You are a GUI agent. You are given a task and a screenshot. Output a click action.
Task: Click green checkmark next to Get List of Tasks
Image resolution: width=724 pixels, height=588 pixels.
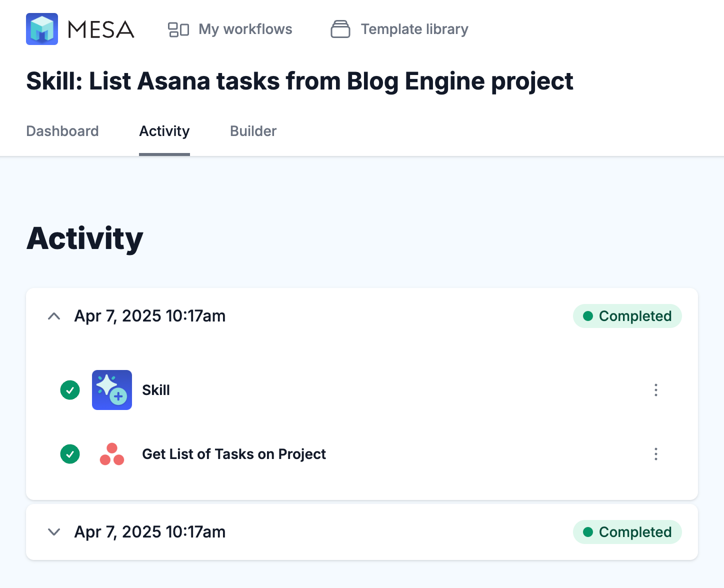coord(70,454)
